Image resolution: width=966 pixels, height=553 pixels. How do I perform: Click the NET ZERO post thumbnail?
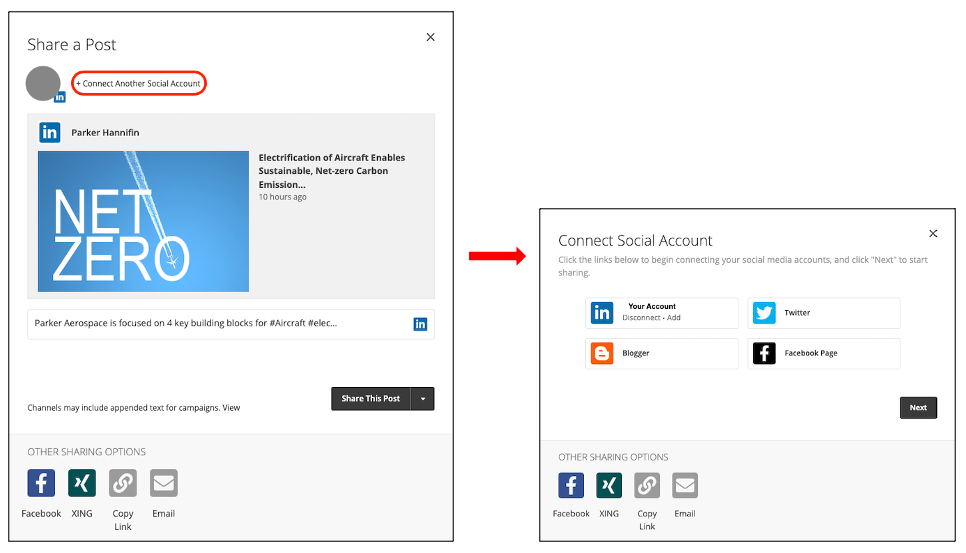tap(143, 221)
